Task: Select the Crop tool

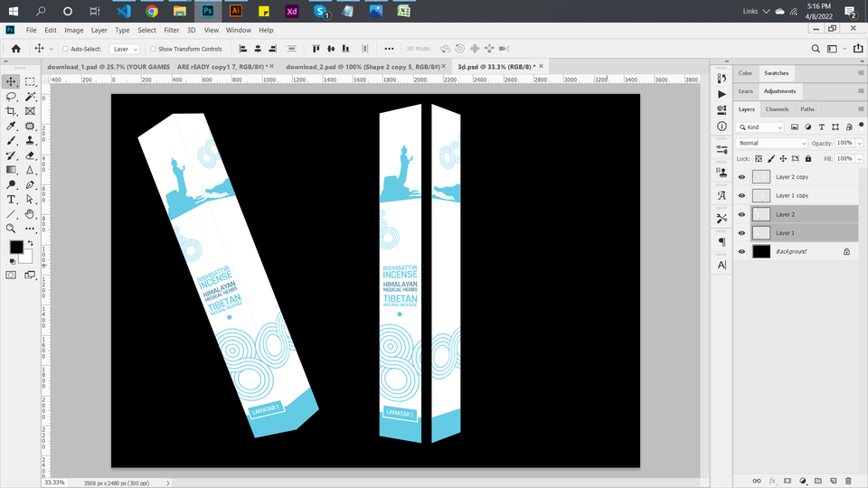Action: click(12, 111)
